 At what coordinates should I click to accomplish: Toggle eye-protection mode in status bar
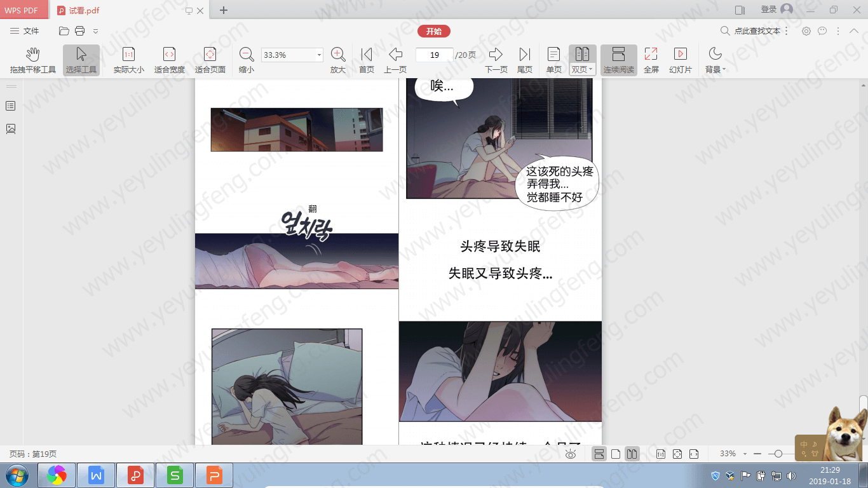(571, 454)
